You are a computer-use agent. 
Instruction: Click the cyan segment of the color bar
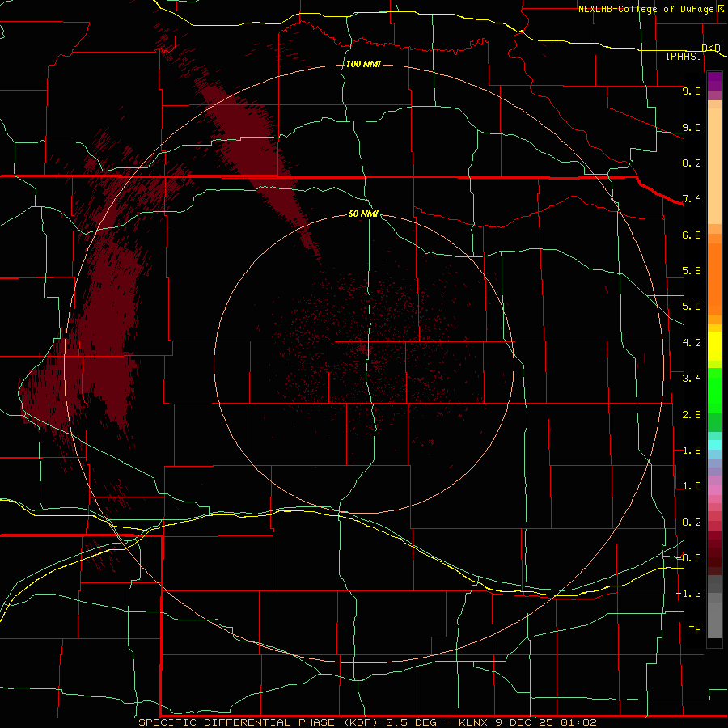coord(714,445)
